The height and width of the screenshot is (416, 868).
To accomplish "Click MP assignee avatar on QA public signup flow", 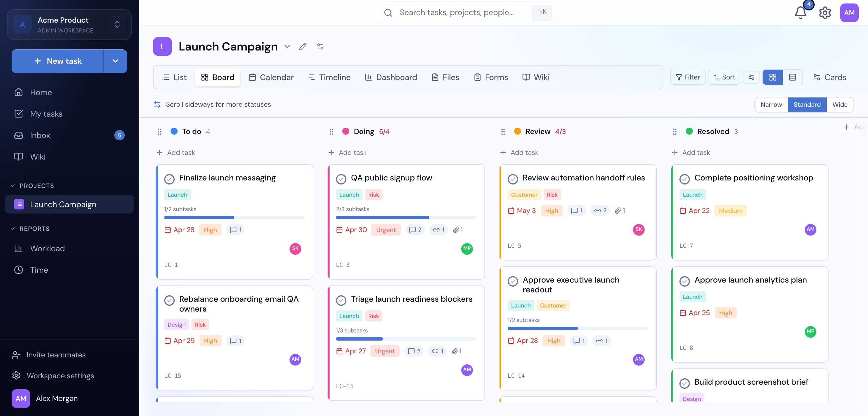I will [467, 249].
